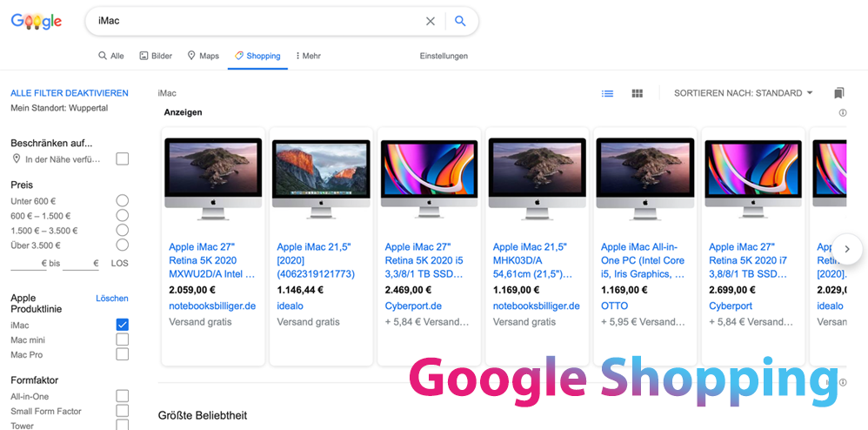Open Apple iMac 21,5" MHK03D/A link
Screen dimensions: 868x430
point(532,260)
